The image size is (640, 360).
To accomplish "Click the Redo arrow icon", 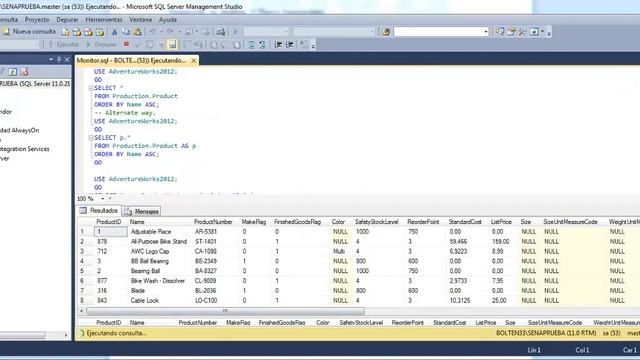I will coord(170,32).
